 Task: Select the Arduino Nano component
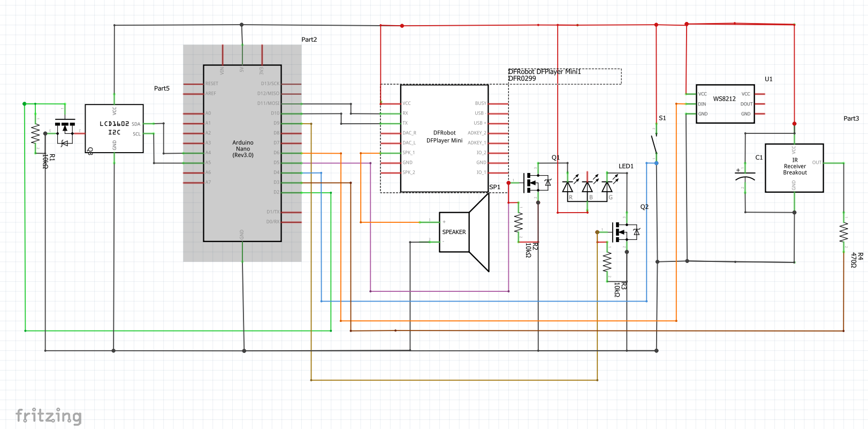coord(242,153)
